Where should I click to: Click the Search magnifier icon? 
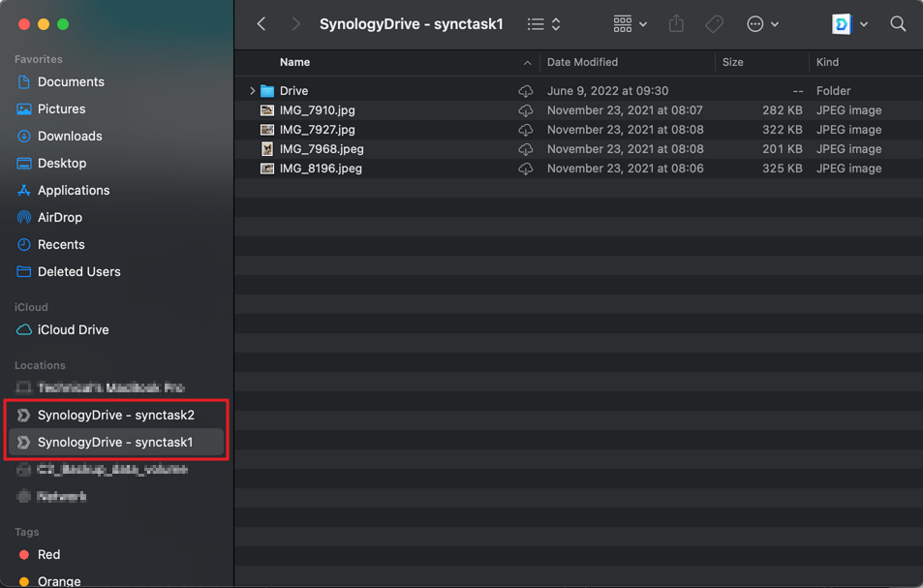[x=898, y=24]
